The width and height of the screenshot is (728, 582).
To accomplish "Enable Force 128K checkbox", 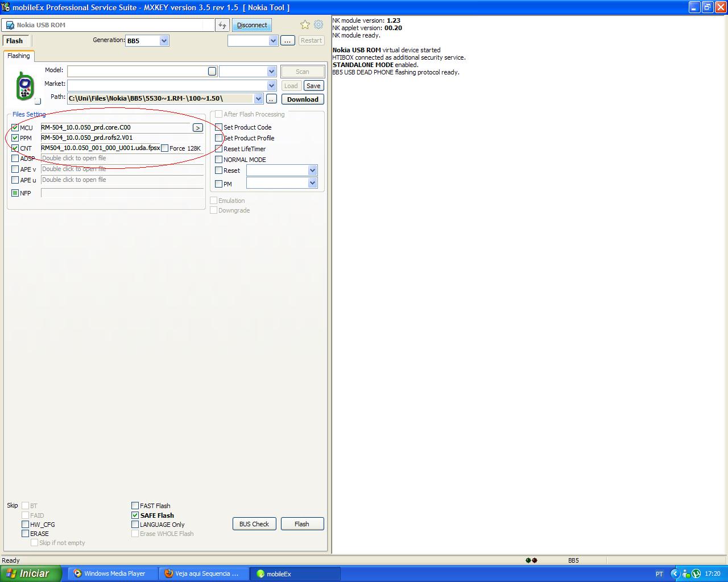I will pyautogui.click(x=165, y=148).
